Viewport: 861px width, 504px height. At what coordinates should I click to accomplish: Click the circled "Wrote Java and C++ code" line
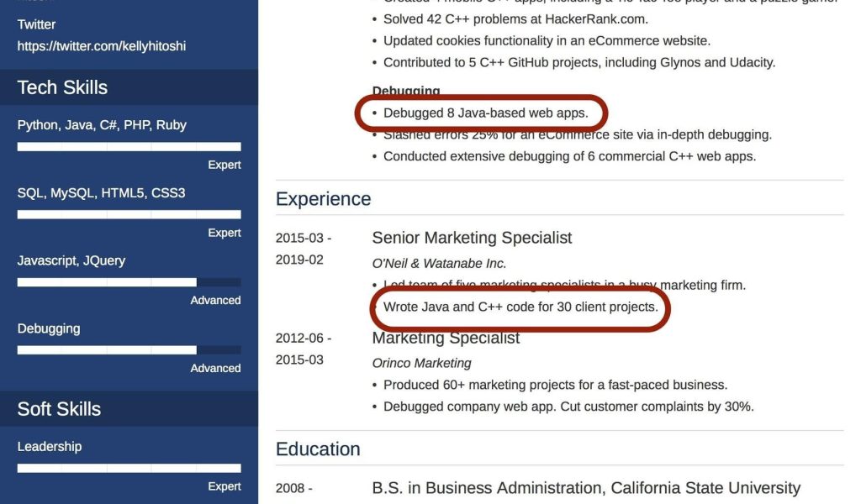520,307
